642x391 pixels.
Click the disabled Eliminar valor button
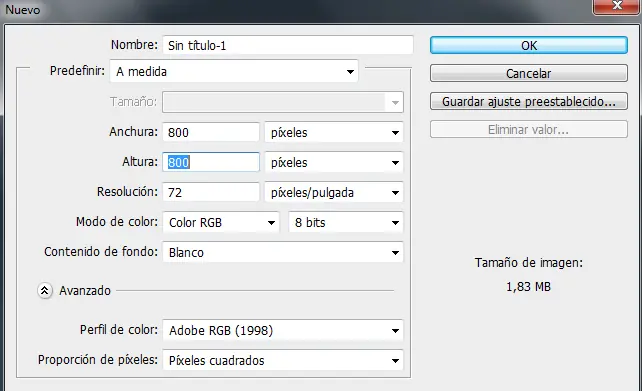(529, 129)
